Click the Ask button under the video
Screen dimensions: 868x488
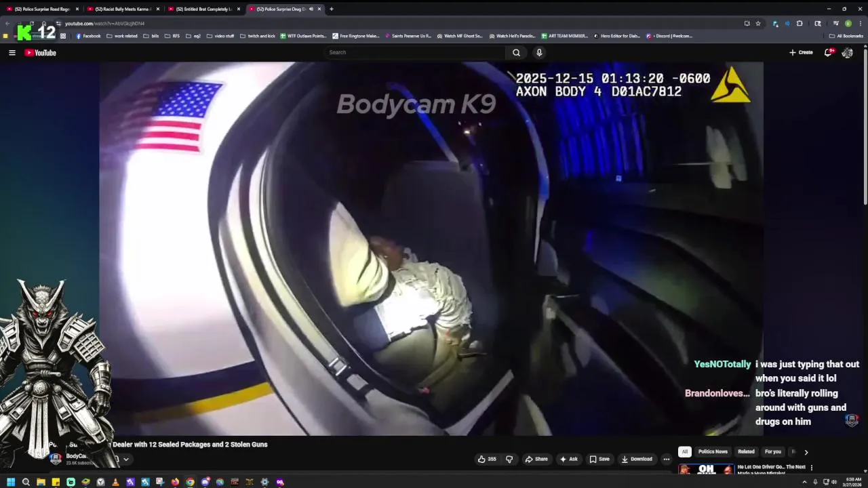568,459
